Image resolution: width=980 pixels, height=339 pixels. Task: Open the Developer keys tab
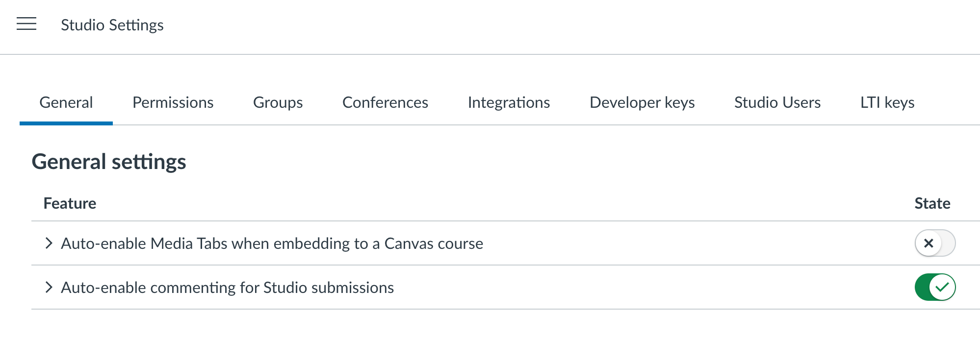click(642, 102)
